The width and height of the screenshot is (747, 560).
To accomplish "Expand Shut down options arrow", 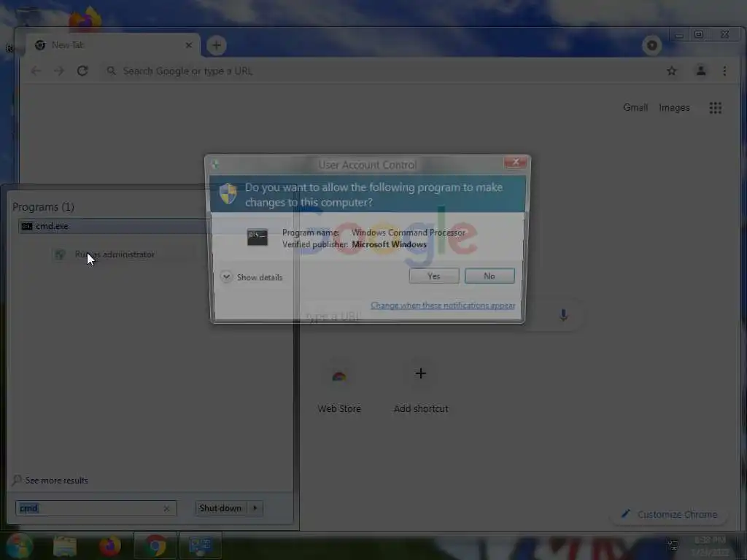I will tap(255, 508).
